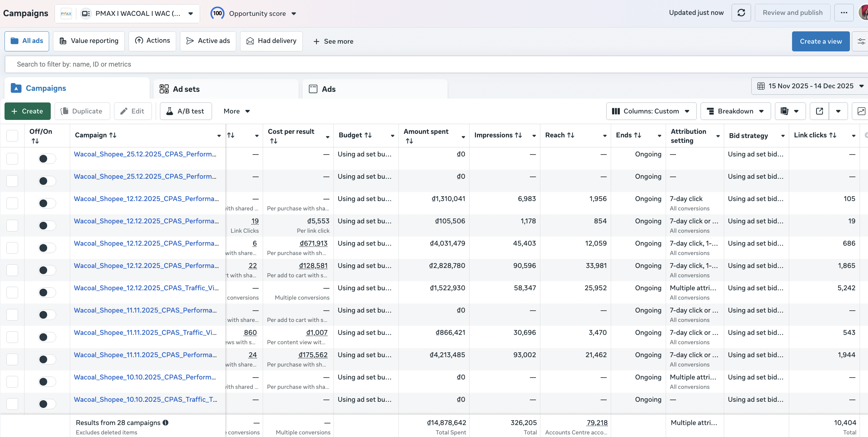Click the green Create button
Image resolution: width=868 pixels, height=437 pixels.
click(x=27, y=111)
